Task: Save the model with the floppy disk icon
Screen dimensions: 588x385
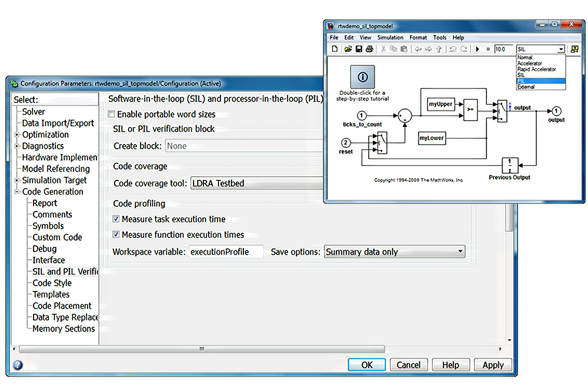Action: point(359,49)
